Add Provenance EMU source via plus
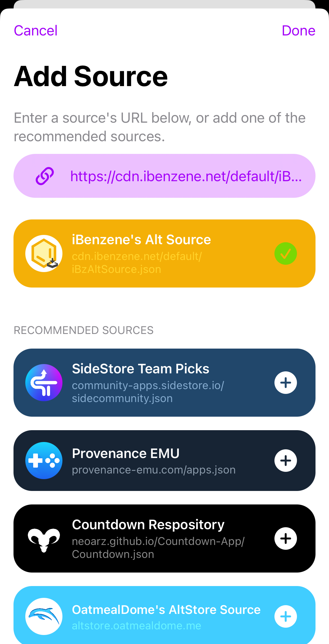Image resolution: width=329 pixels, height=644 pixels. 285,461
